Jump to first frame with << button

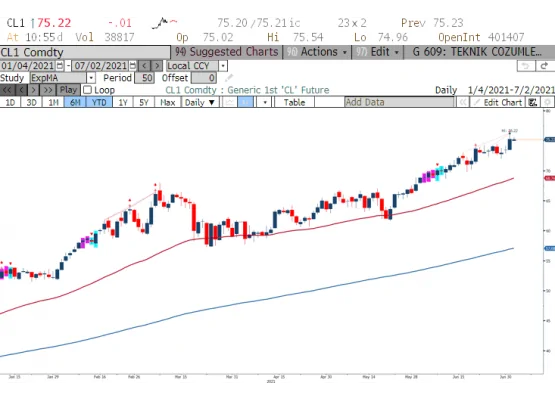(x=7, y=90)
